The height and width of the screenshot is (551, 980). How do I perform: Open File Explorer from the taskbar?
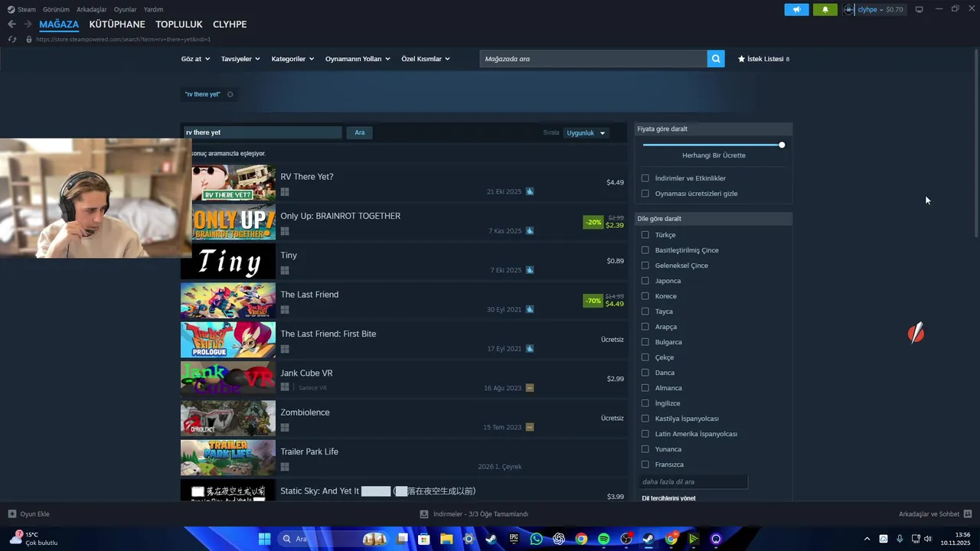446,539
